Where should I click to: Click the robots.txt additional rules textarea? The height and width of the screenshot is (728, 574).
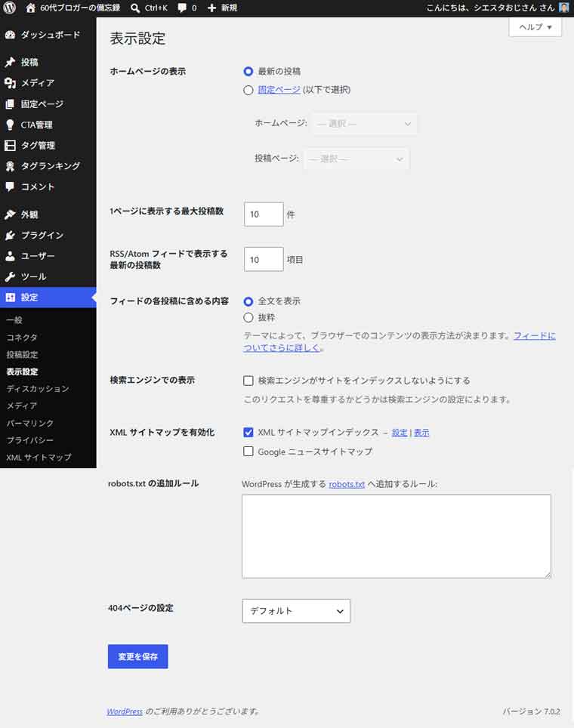pyautogui.click(x=396, y=536)
